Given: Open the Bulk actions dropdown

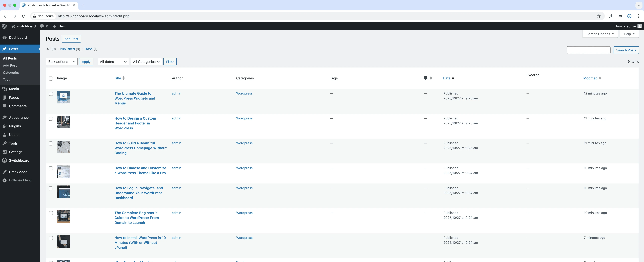Looking at the screenshot, I should click(62, 62).
